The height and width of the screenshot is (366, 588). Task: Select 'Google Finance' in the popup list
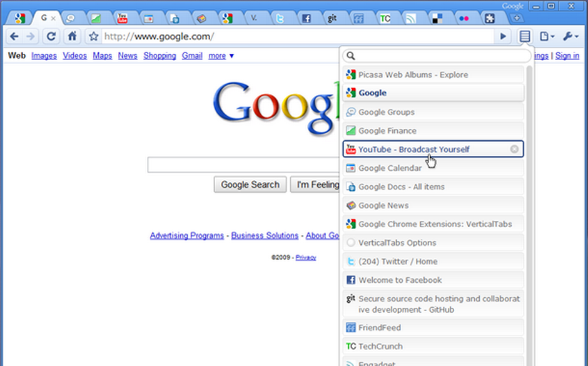(433, 131)
